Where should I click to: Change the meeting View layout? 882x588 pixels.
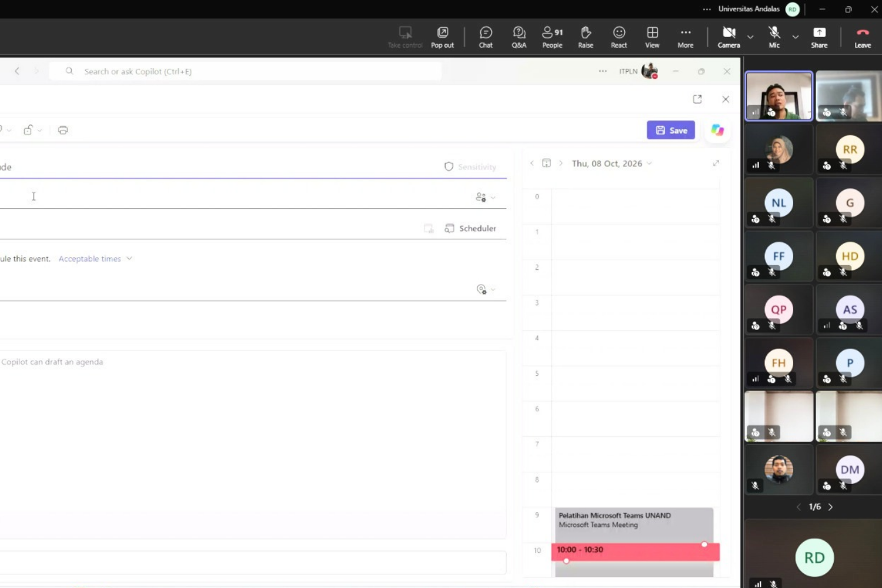pyautogui.click(x=652, y=37)
